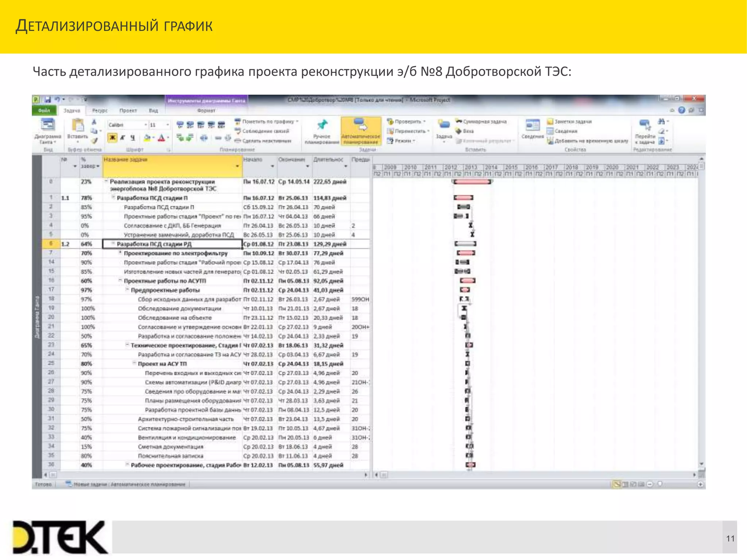Toggle bold Ж formatting button
The image size is (747, 560).
pos(112,138)
